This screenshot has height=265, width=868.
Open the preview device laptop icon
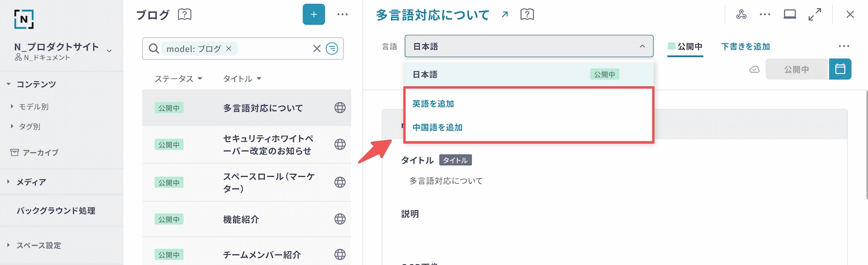790,15
